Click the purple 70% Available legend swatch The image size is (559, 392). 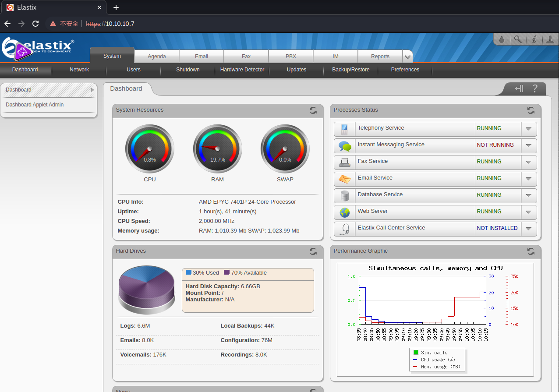[227, 272]
